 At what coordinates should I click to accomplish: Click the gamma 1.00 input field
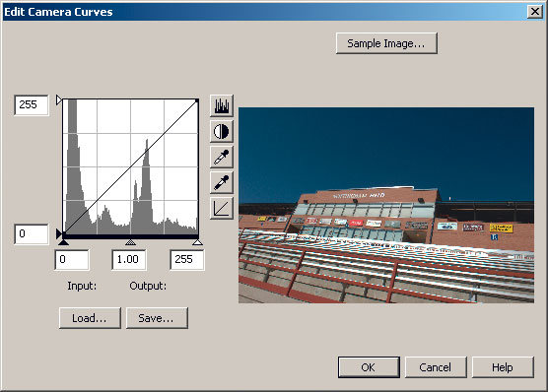click(128, 260)
